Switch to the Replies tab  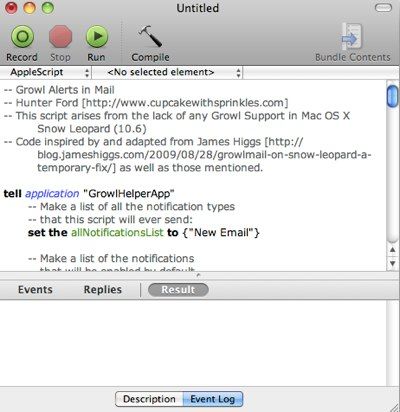click(103, 290)
